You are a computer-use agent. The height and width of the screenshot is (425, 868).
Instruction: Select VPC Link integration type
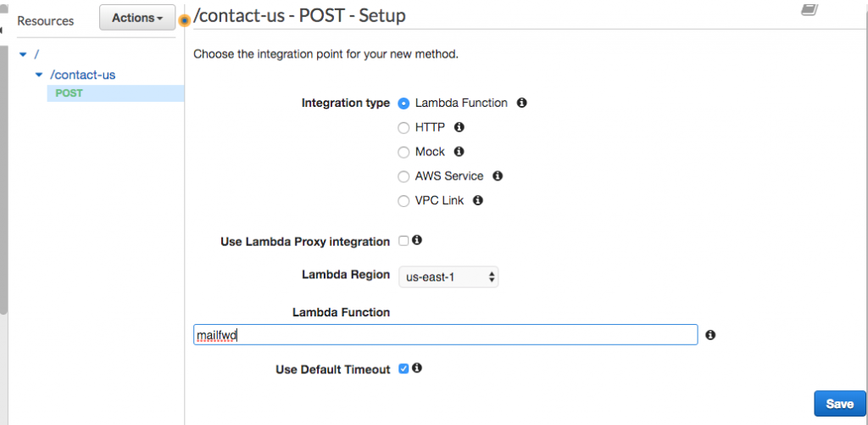(x=403, y=202)
